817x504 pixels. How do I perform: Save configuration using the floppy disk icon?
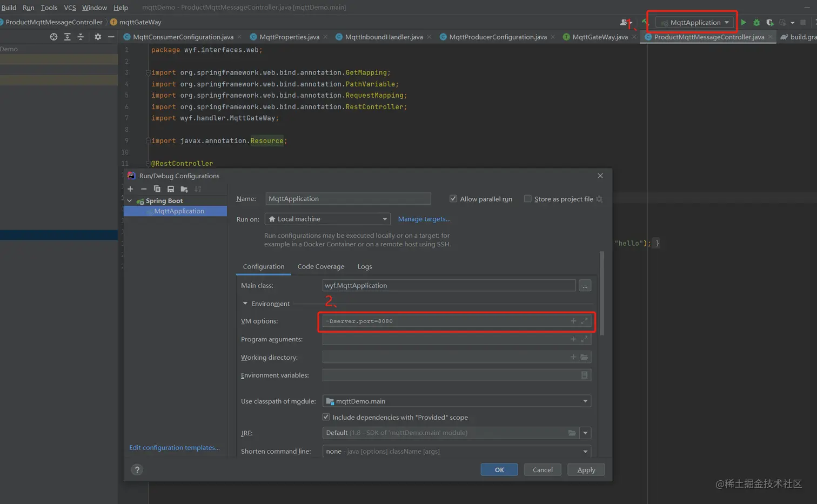(171, 189)
